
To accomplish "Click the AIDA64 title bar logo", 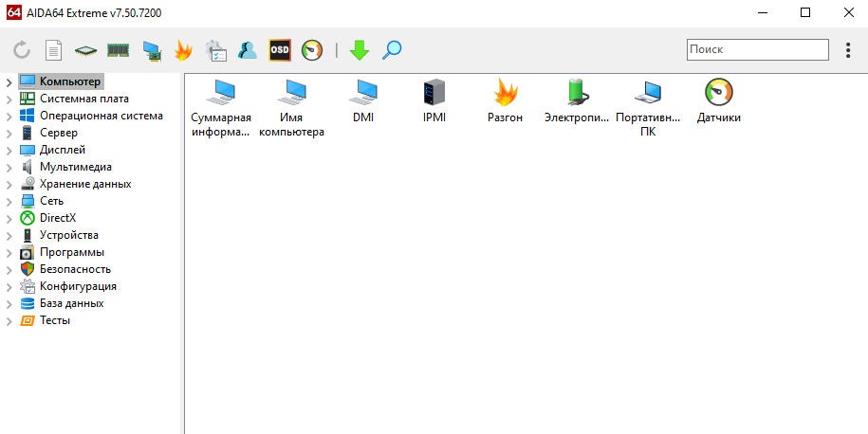I will pyautogui.click(x=14, y=12).
